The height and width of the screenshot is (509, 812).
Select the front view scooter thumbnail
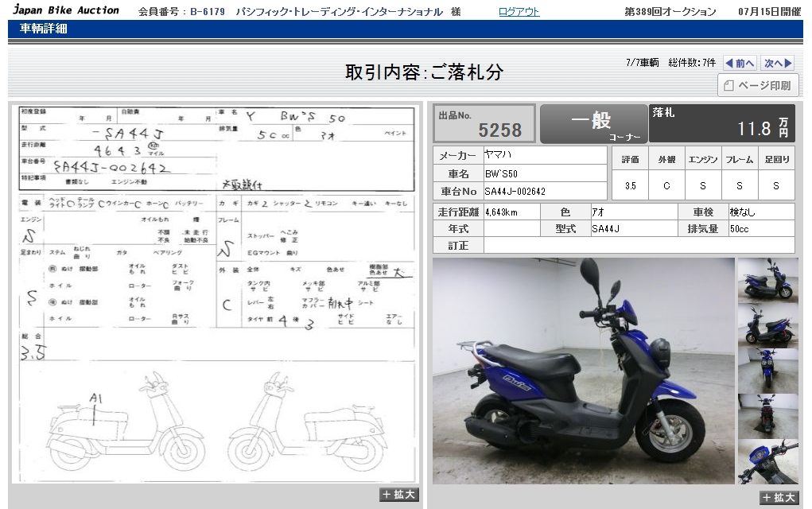[767, 371]
